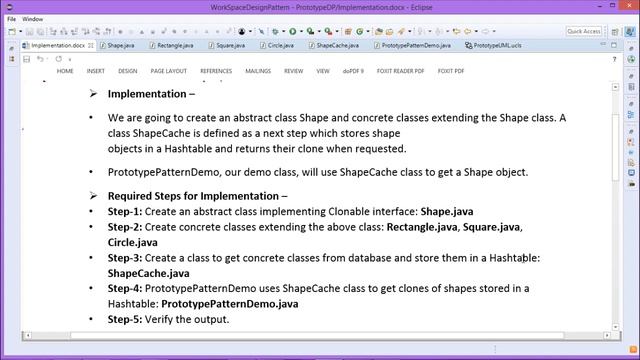Open the MAILINGS ribbon tab
Screen dimensions: 640x360
[258, 71]
